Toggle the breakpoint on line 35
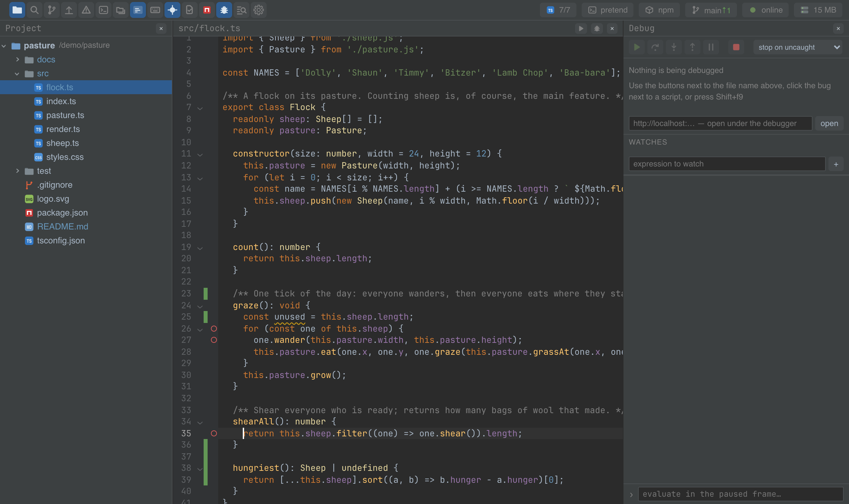 pyautogui.click(x=214, y=433)
